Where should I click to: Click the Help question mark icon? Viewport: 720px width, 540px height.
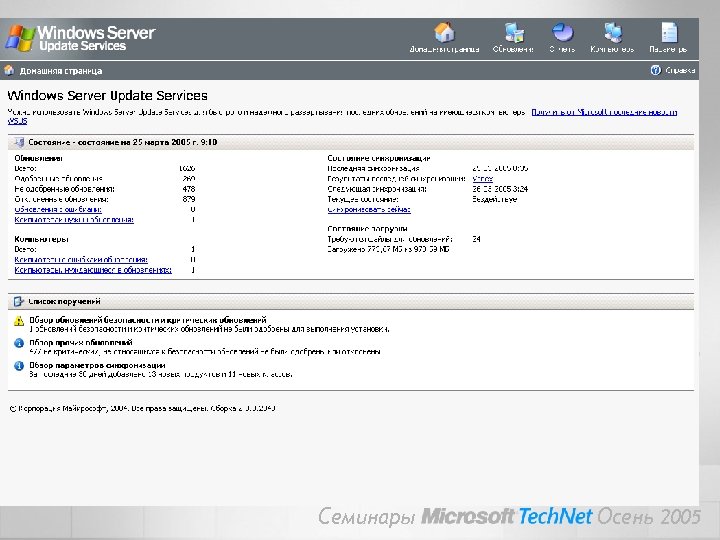(655, 70)
